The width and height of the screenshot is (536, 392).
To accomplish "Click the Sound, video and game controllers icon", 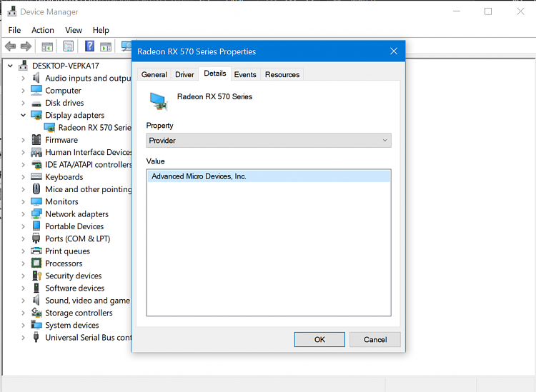I will point(36,300).
